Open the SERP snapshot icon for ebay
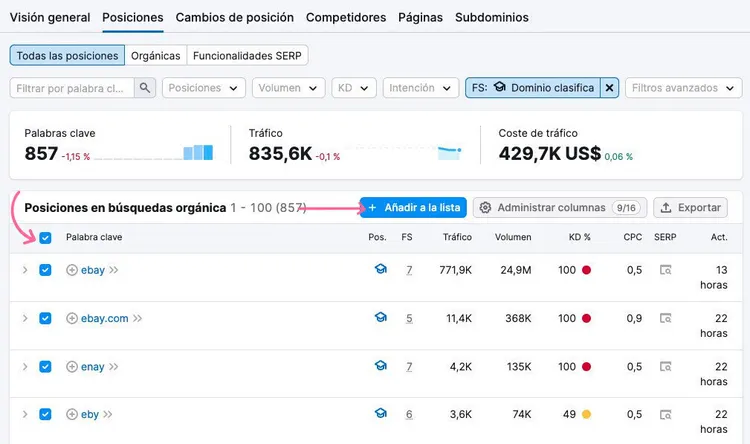Image resolution: width=750 pixels, height=444 pixels. (665, 270)
